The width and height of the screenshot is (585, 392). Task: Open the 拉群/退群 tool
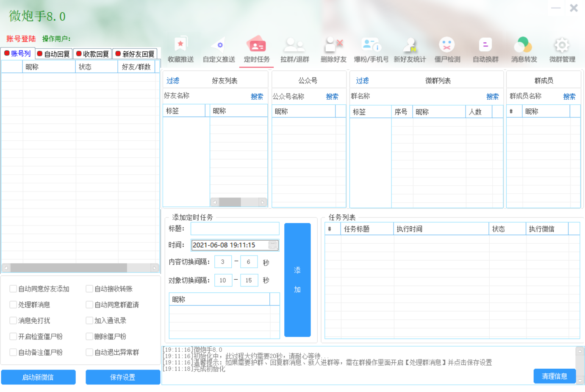295,50
